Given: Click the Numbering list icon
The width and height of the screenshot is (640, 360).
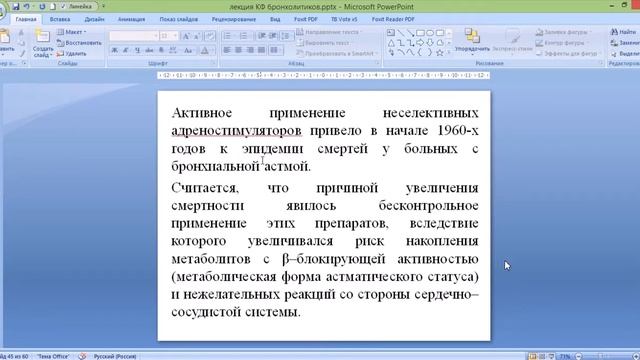Looking at the screenshot, I should [244, 36].
